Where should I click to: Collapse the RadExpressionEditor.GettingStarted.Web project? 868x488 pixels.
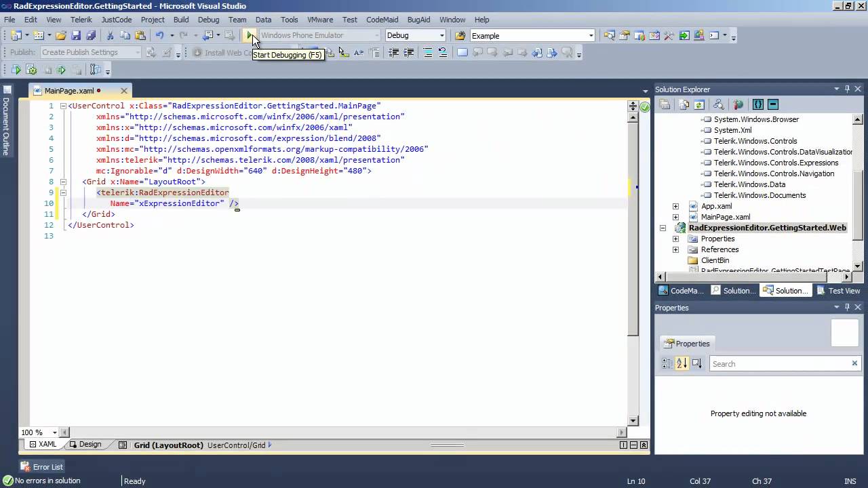pyautogui.click(x=663, y=228)
